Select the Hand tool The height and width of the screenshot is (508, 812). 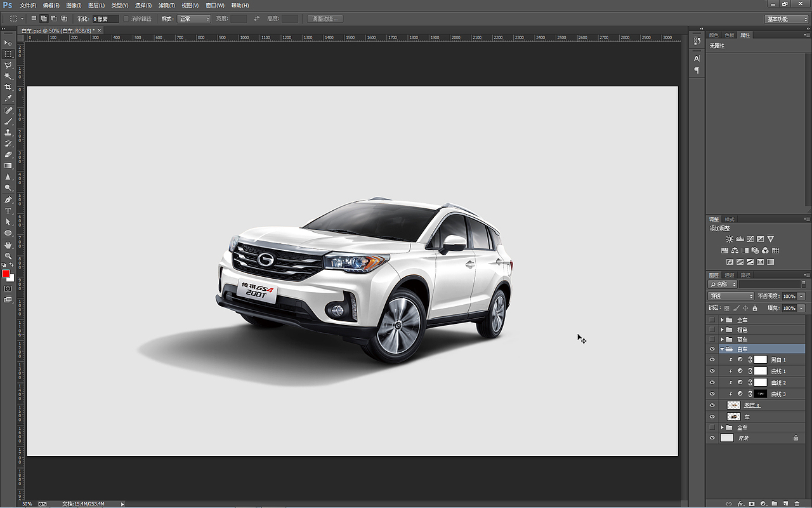(x=8, y=244)
